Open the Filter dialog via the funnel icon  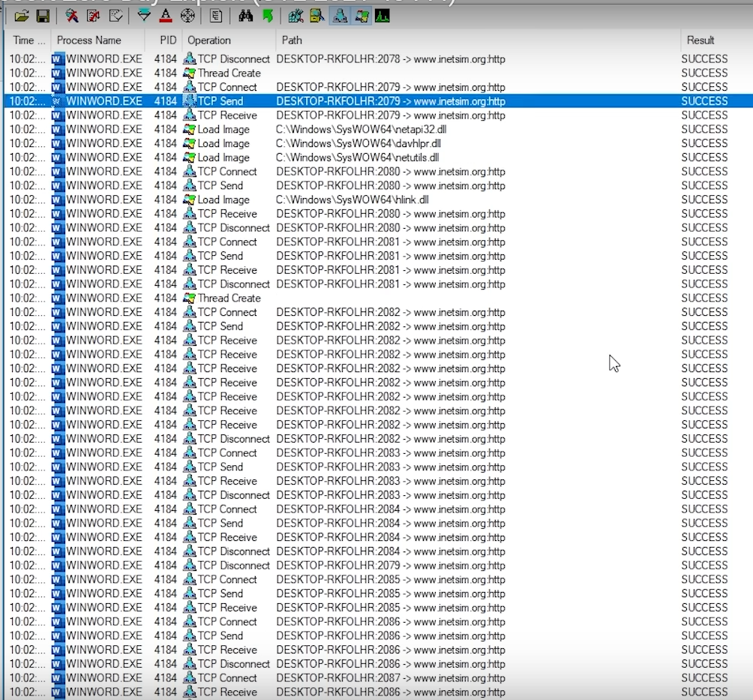tap(143, 17)
